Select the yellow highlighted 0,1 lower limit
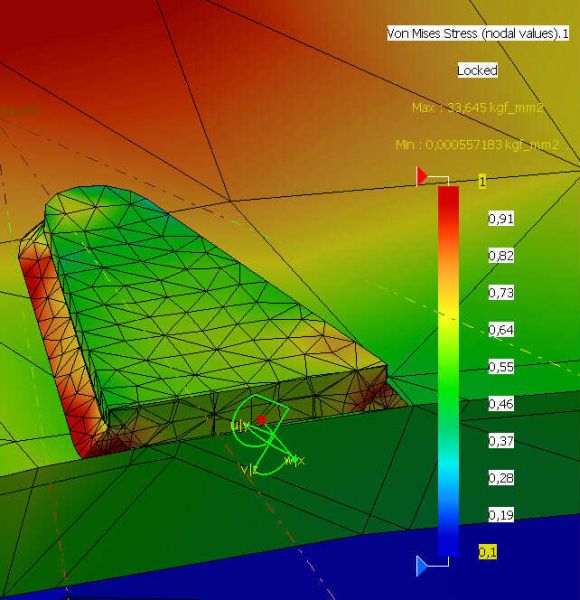Image resolution: width=580 pixels, height=600 pixels. coord(487,552)
